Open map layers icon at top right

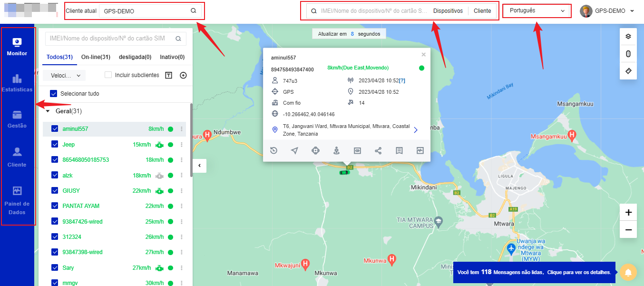[628, 37]
